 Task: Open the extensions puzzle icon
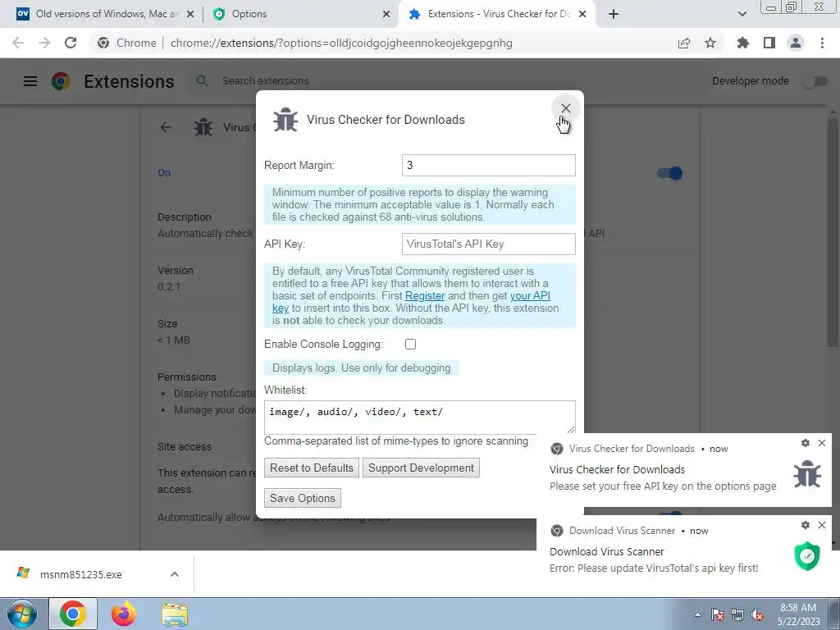[x=743, y=43]
